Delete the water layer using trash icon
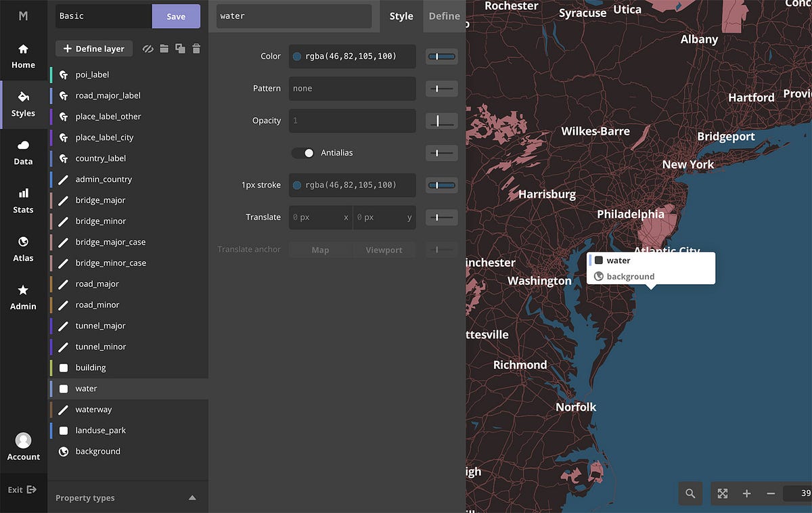This screenshot has height=513, width=812. coord(196,48)
